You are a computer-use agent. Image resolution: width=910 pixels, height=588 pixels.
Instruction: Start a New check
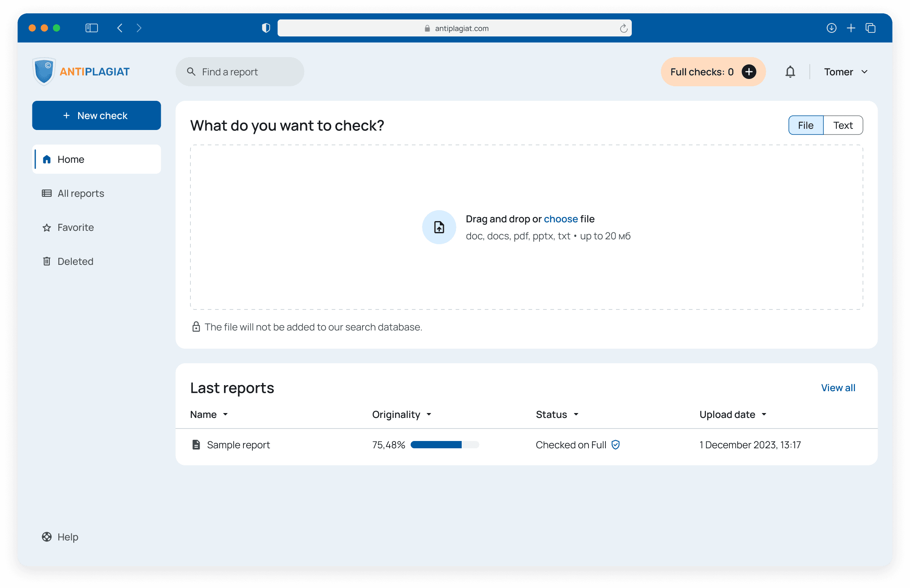coord(96,115)
